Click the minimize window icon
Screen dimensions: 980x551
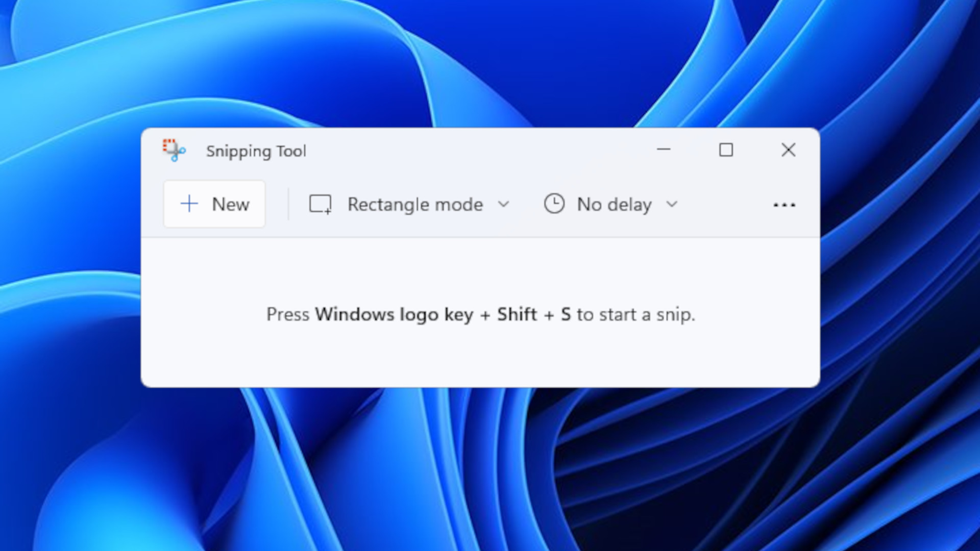point(664,149)
